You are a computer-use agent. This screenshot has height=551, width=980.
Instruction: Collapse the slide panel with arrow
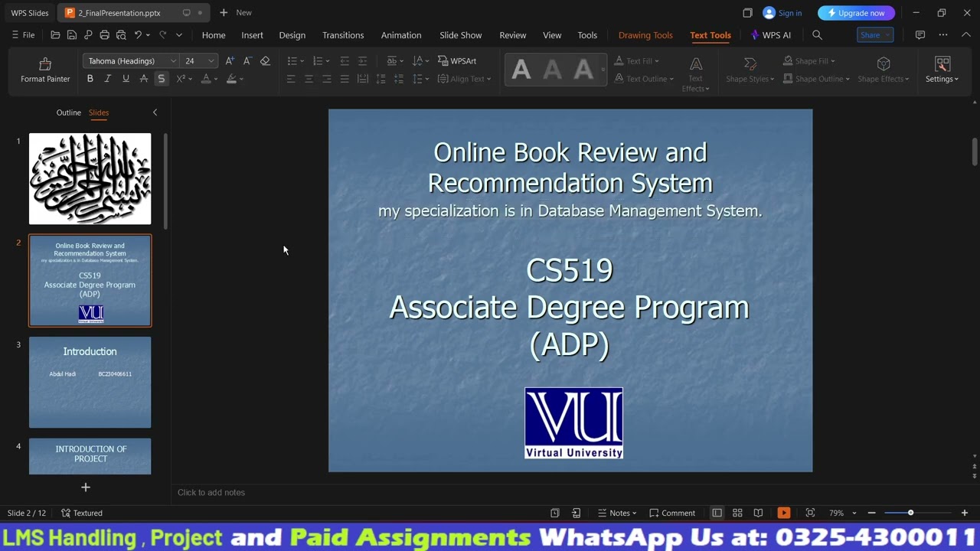click(155, 112)
